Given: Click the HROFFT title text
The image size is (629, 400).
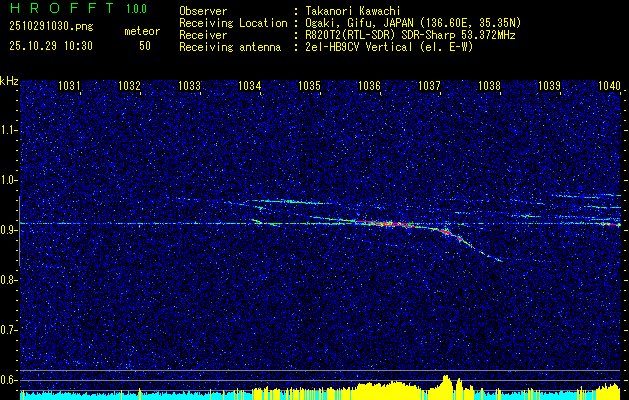Looking at the screenshot, I should pyautogui.click(x=62, y=8).
